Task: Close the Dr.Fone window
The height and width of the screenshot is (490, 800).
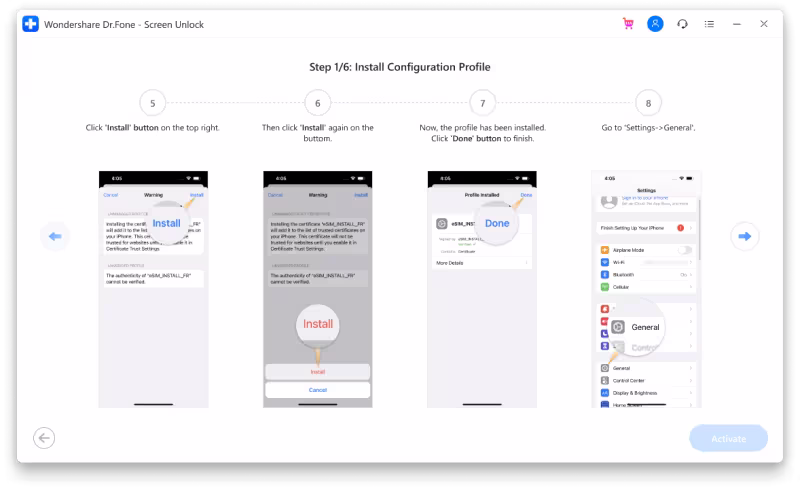Action: pyautogui.click(x=763, y=24)
